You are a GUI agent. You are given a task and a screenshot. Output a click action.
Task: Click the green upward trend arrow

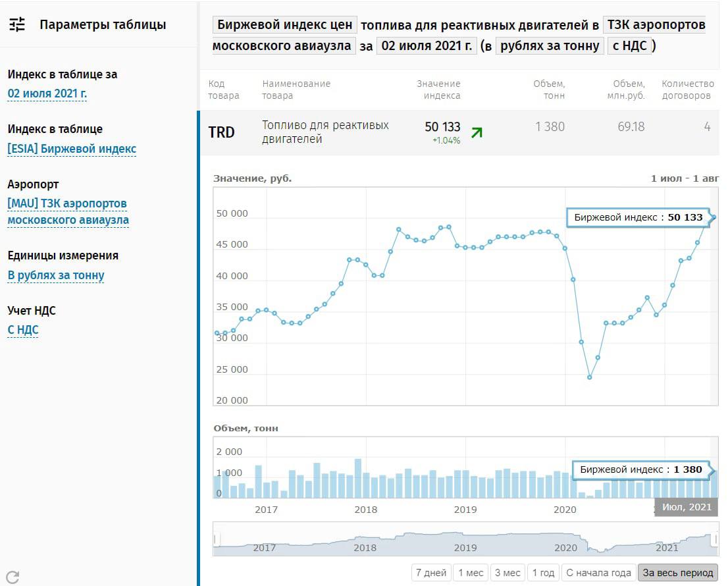[x=477, y=132]
